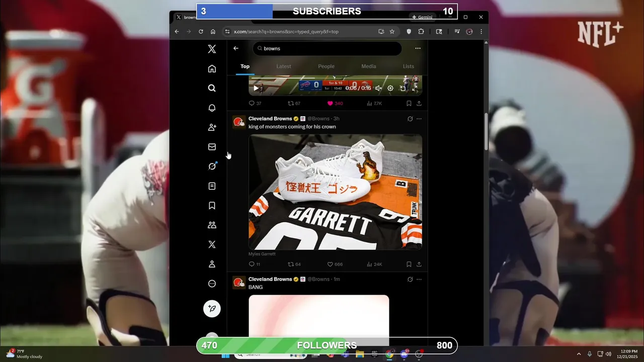Open Lists icon in X sidebar

(x=212, y=186)
